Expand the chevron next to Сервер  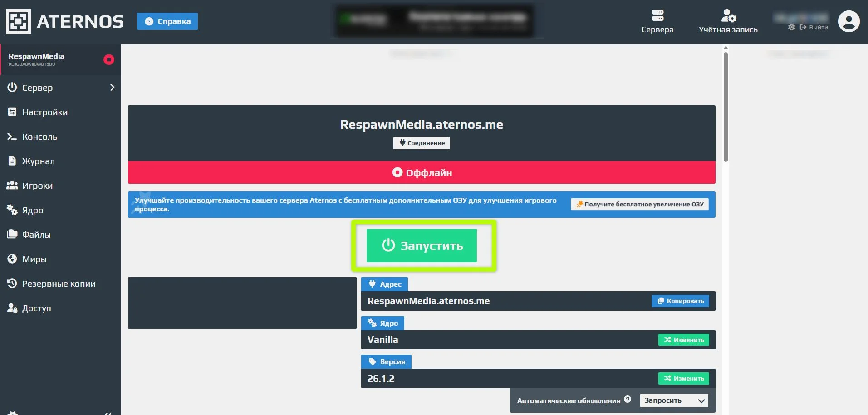(x=112, y=88)
